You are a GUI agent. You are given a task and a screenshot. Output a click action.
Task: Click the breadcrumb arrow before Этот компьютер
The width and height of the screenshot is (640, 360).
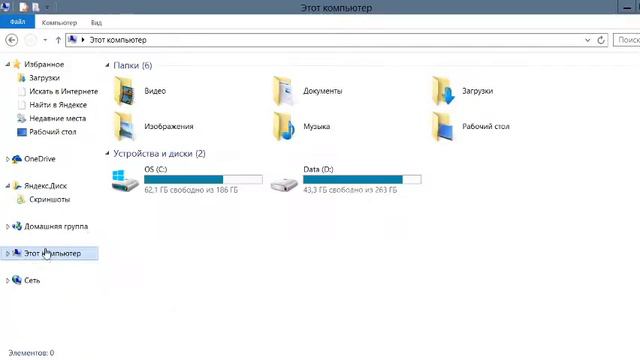pos(83,40)
